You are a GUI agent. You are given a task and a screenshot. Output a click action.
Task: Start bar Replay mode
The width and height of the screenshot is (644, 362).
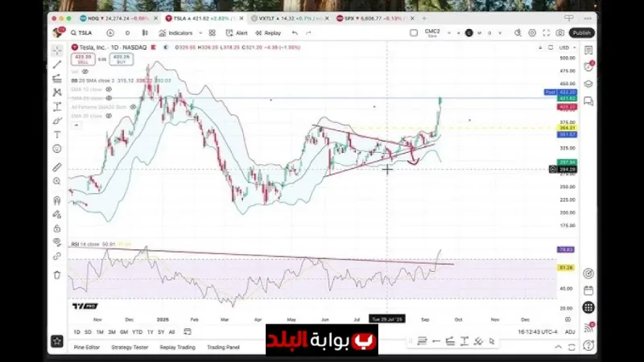(x=268, y=33)
